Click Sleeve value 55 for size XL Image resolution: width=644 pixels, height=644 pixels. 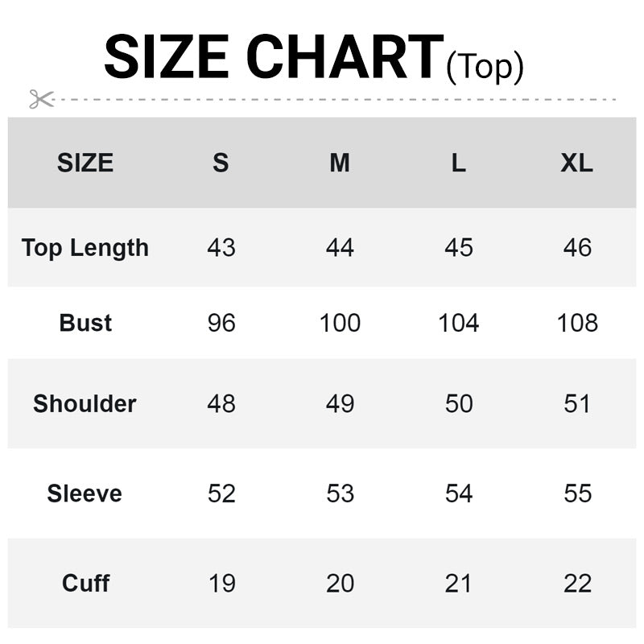point(578,493)
